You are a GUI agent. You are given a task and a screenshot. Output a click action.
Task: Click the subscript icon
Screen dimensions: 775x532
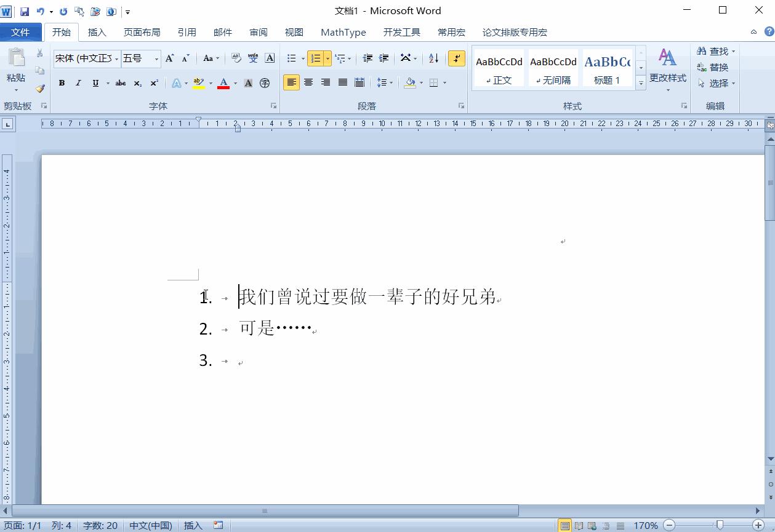point(137,82)
